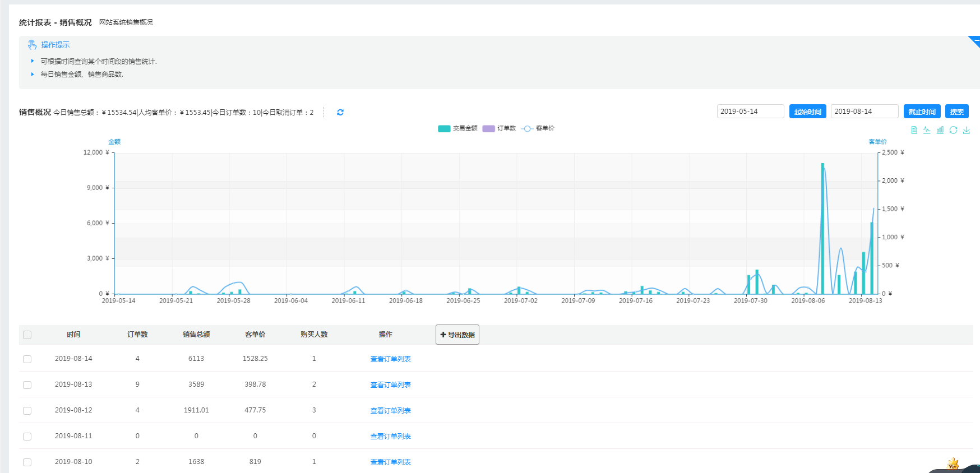Screen dimensions: 980x473
Task: Toggle the 客单价 line legend
Action: [538, 128]
